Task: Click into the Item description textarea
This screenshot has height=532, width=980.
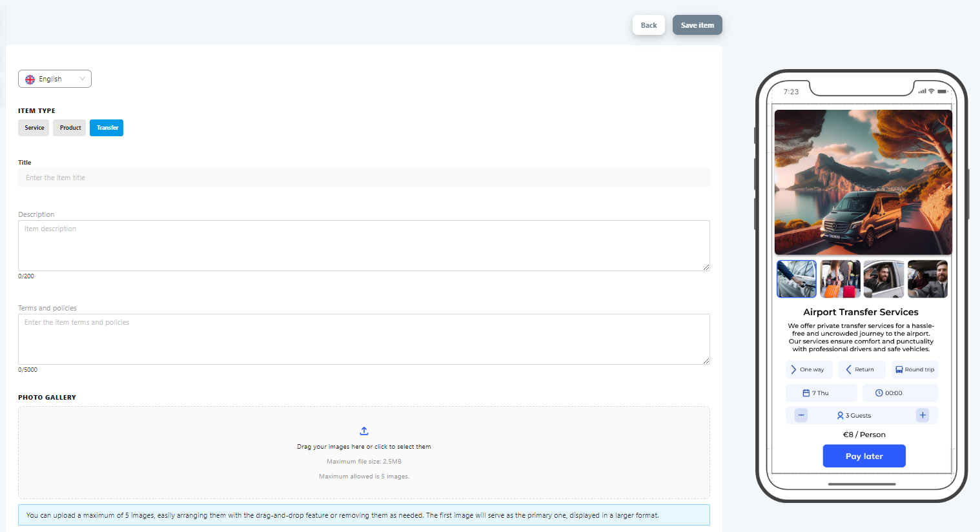Action: pyautogui.click(x=364, y=245)
